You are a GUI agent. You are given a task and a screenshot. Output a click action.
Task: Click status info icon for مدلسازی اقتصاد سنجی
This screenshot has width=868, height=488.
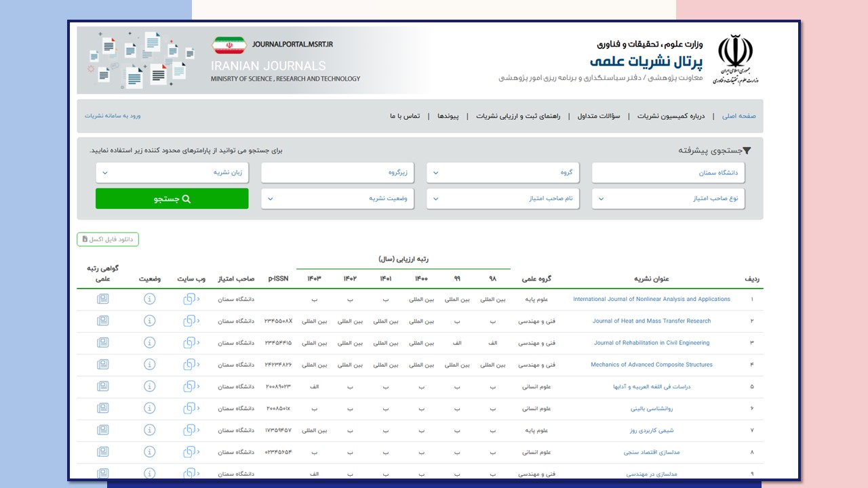(x=150, y=452)
